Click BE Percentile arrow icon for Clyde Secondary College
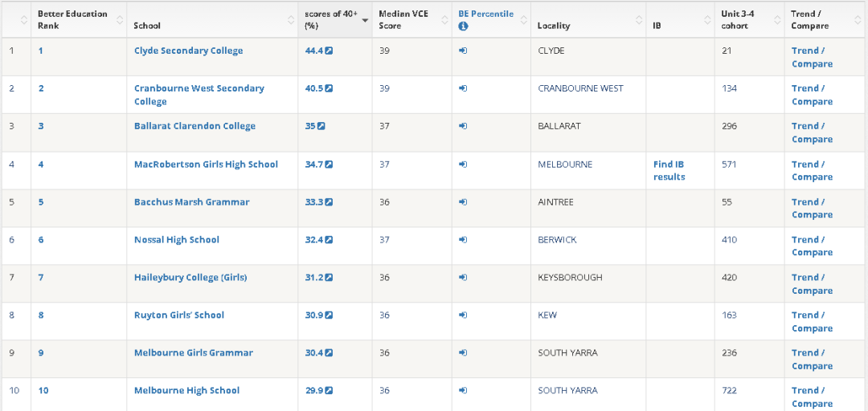Screen dimensions: 868x411 (463, 51)
